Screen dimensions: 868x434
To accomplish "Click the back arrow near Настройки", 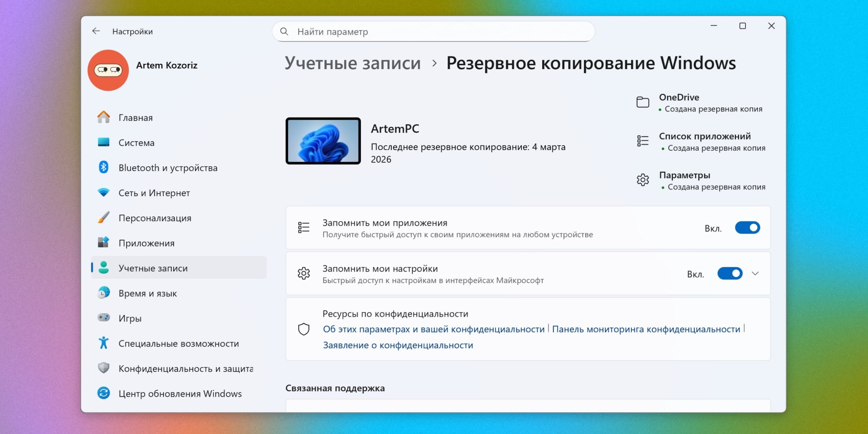I will (x=96, y=31).
